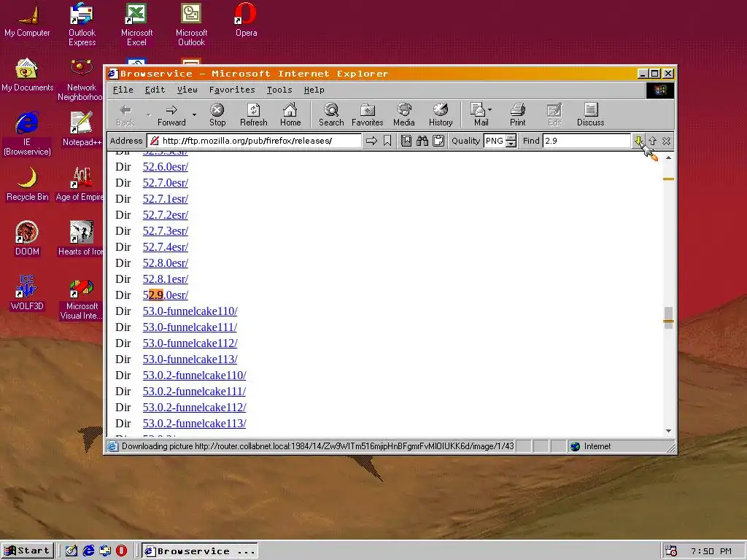
Task: Open the Favorites toolbar pane
Action: 368,114
